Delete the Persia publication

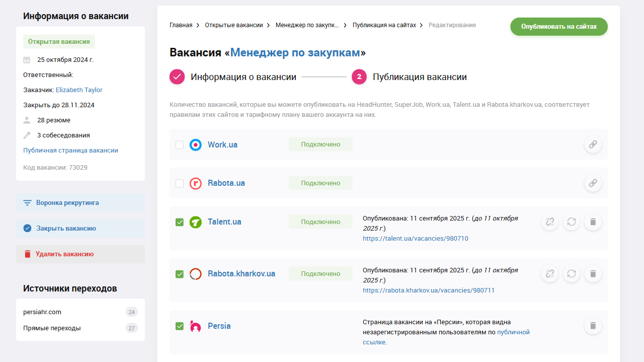pyautogui.click(x=593, y=325)
